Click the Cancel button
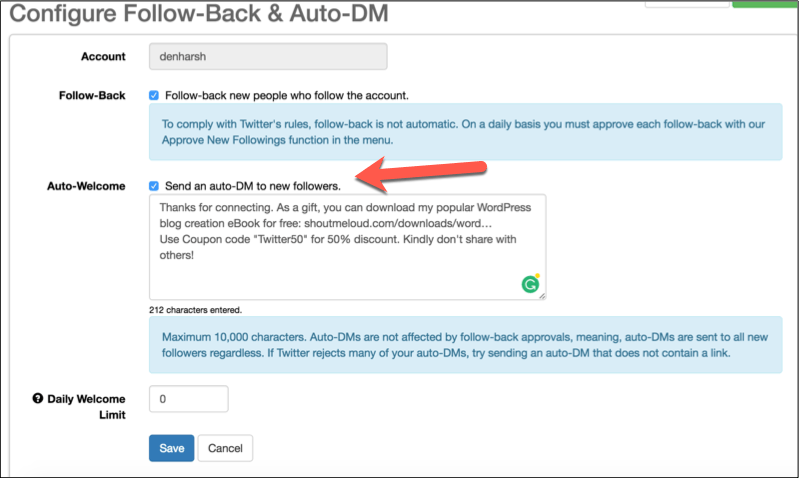799x478 pixels. (225, 448)
